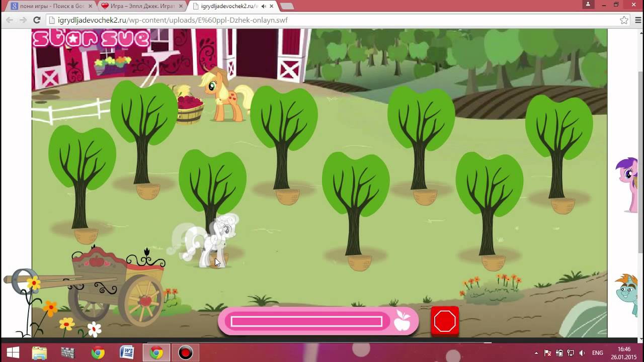Image resolution: width=644 pixels, height=362 pixels.
Task: Close the igrydljadevochek2.ru tab
Action: (x=271, y=6)
